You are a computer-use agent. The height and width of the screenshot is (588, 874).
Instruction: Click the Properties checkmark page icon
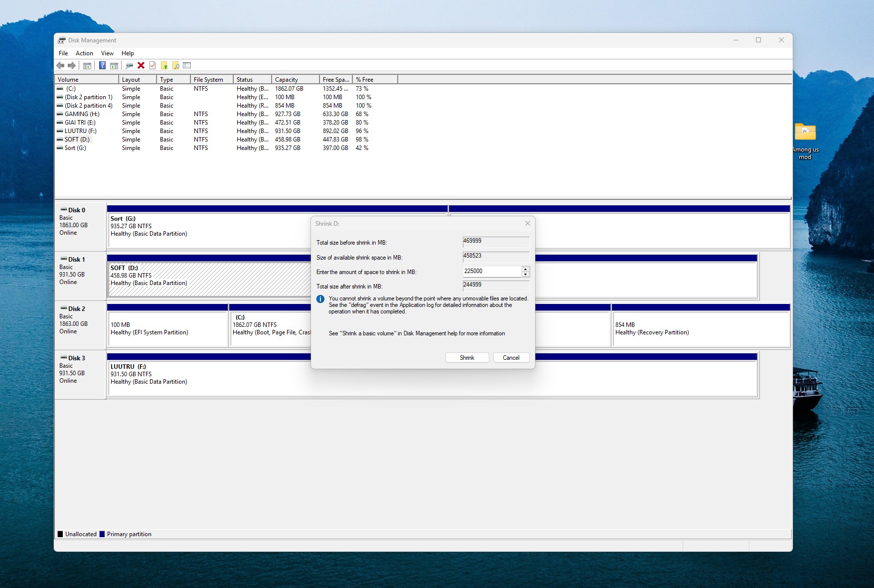pyautogui.click(x=152, y=66)
